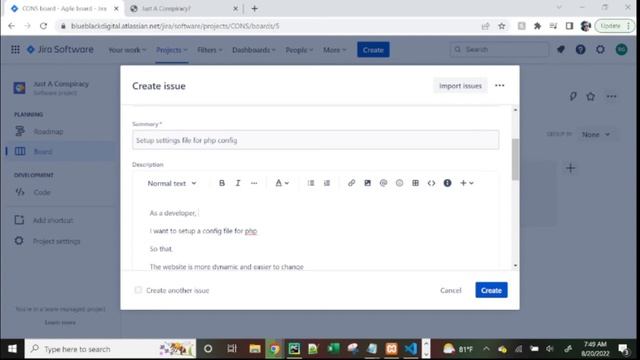640x360 pixels.
Task: Insert an emoji in description
Action: click(x=400, y=183)
